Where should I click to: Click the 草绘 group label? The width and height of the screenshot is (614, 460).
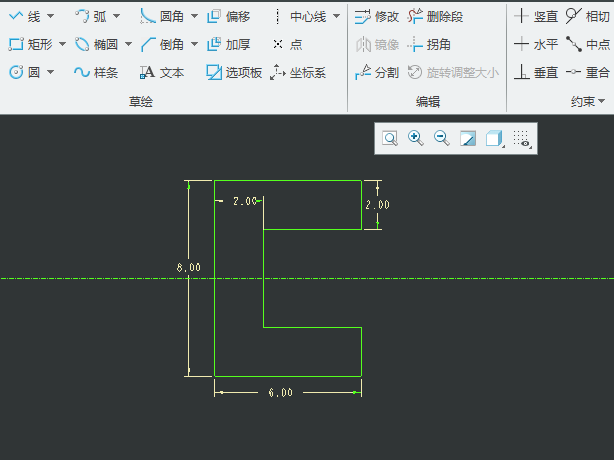[141, 102]
